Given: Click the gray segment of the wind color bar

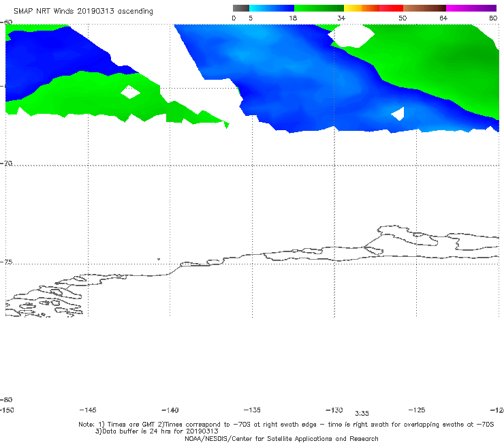Looking at the screenshot, I should (x=241, y=8).
